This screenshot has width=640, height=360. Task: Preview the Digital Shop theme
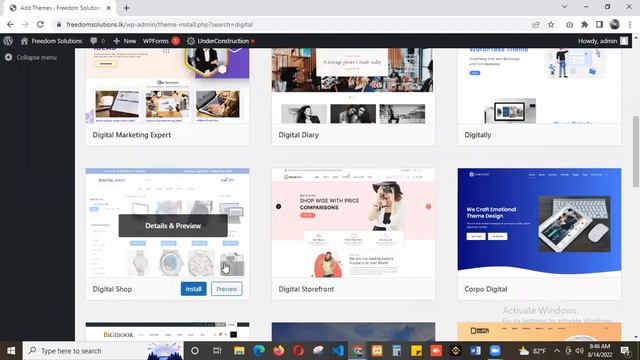tap(227, 289)
